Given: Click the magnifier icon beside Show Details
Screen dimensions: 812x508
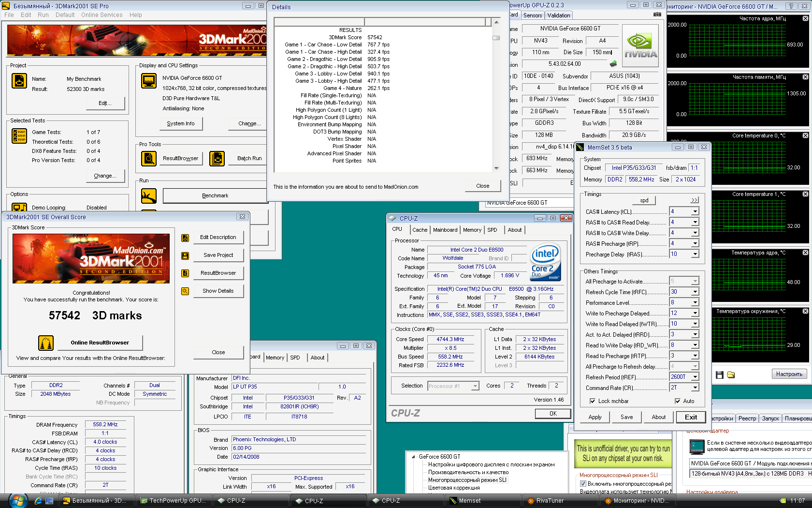Looking at the screenshot, I should pos(185,291).
